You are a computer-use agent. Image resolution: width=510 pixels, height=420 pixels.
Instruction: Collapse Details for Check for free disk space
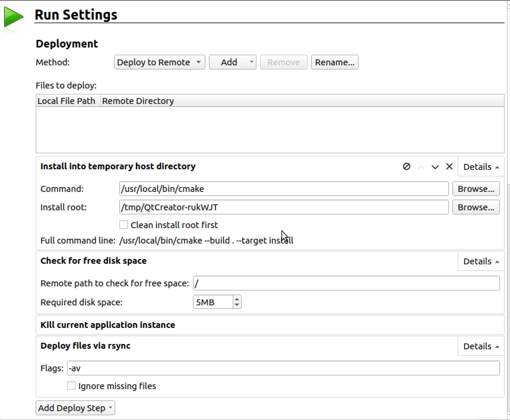coord(481,261)
